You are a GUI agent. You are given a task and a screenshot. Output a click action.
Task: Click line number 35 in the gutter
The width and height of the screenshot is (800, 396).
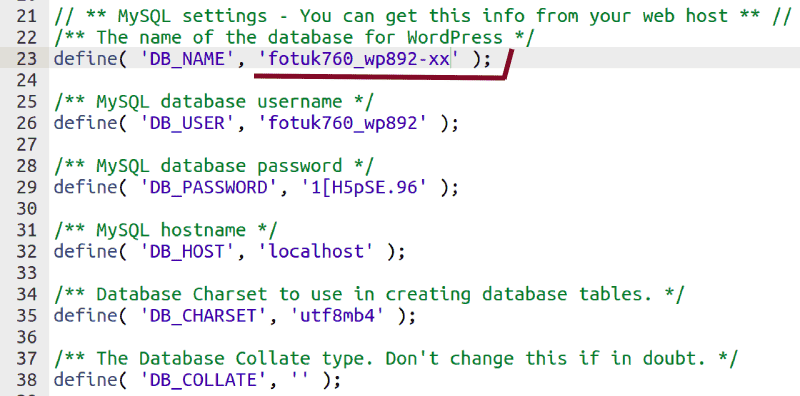(x=27, y=316)
